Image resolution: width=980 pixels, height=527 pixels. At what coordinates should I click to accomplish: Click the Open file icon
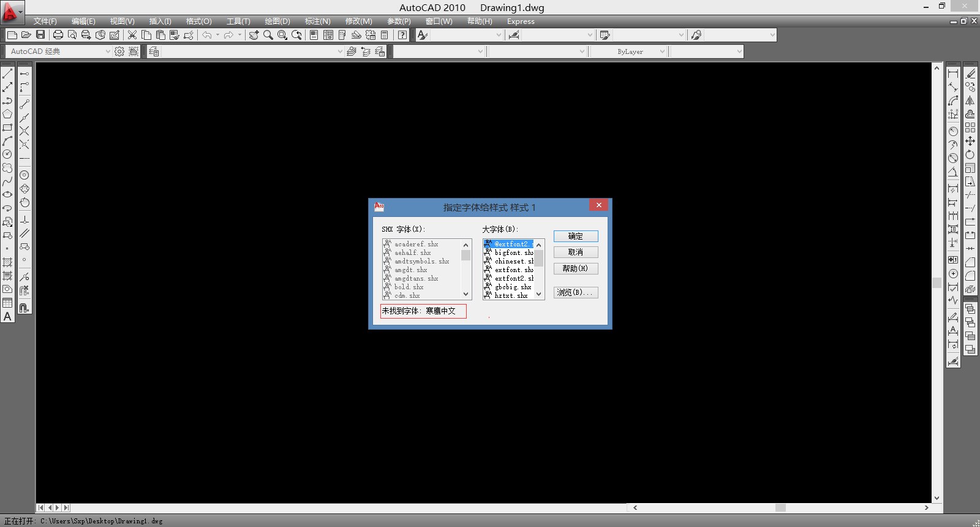(x=26, y=35)
